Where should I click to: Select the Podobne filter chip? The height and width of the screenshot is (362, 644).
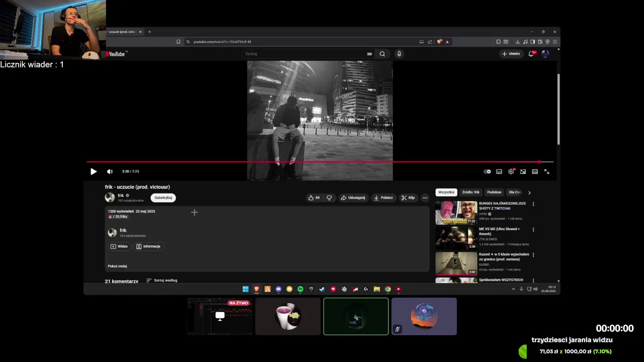tap(494, 192)
